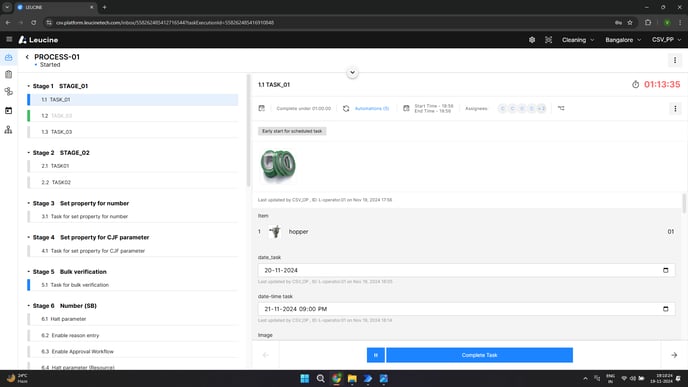
Task: Open the browser extensions puzzle icon
Action: click(648, 22)
